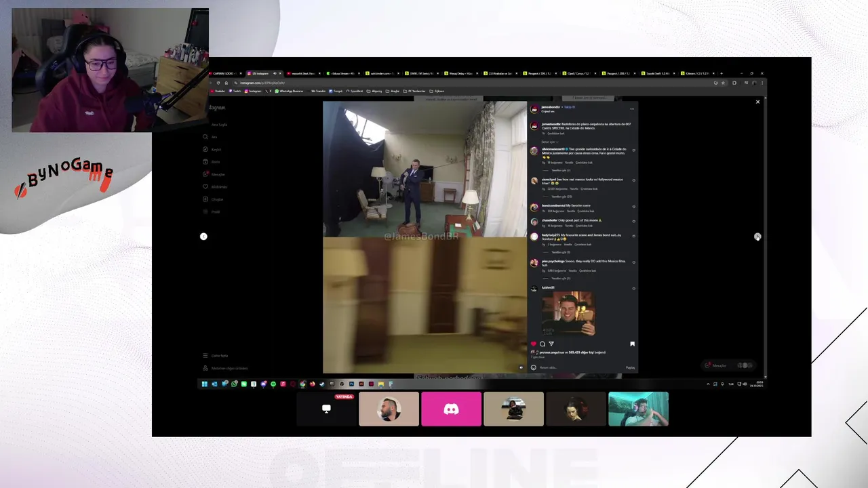Open post three-dots options menu

pyautogui.click(x=632, y=109)
